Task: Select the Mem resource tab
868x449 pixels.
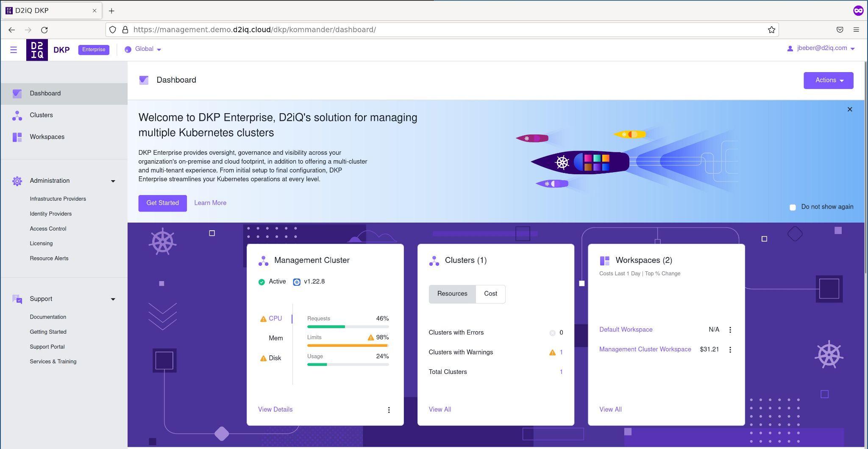Action: tap(275, 338)
